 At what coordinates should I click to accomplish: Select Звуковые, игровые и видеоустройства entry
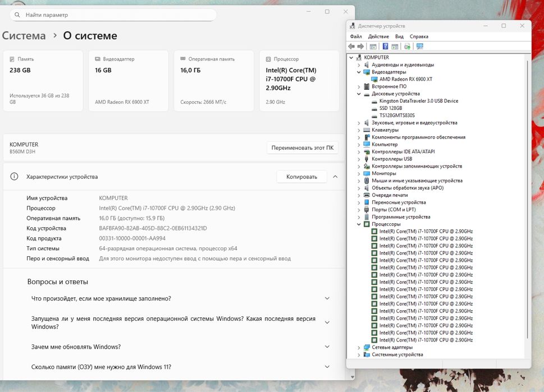(x=414, y=123)
